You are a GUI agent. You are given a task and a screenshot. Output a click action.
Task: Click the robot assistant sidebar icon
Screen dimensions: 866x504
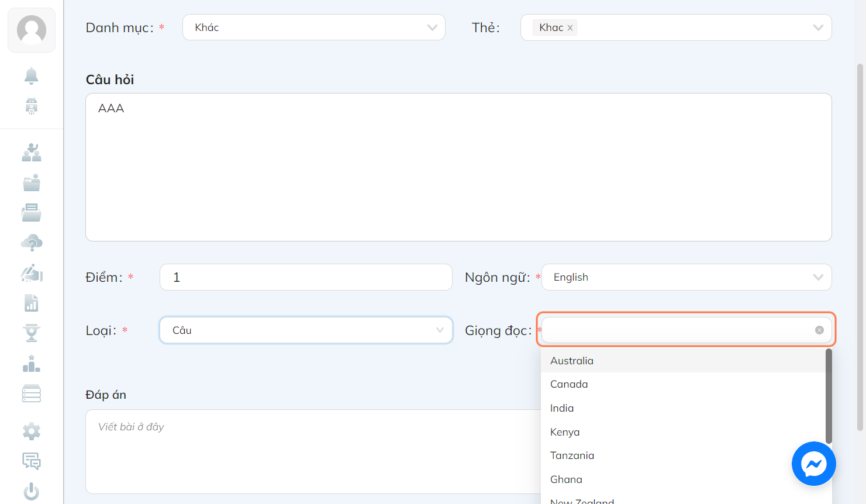point(32,106)
